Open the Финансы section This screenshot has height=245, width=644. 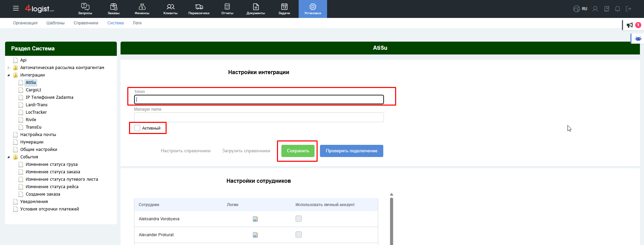[x=142, y=9]
